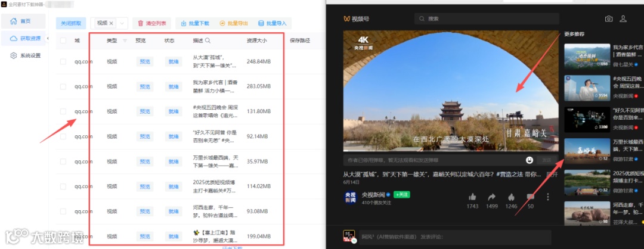Click the camera icon in 视频号 header
The width and height of the screenshot is (644, 249).
pos(609,18)
